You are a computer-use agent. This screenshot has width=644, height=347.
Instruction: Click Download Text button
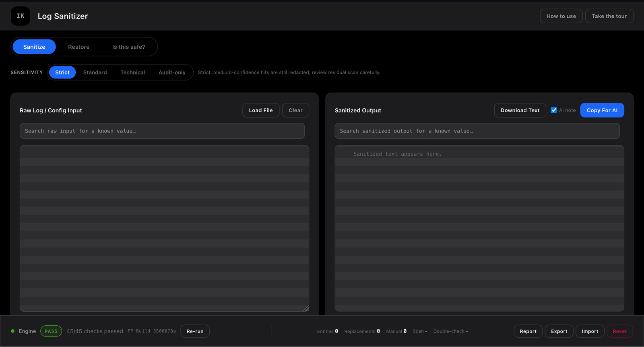[520, 110]
